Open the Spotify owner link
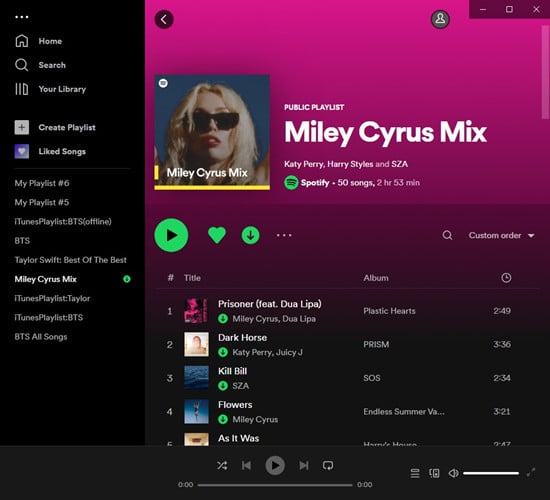Screen dimensions: 550x500 (315, 183)
